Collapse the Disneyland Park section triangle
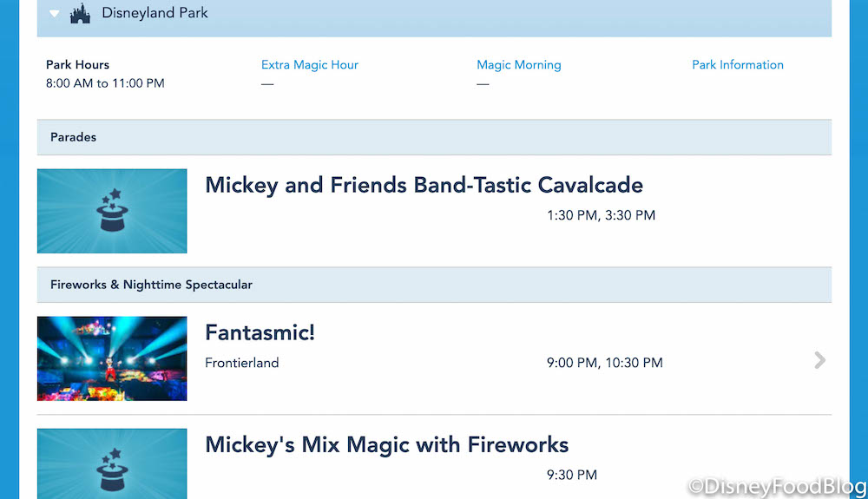 click(55, 14)
